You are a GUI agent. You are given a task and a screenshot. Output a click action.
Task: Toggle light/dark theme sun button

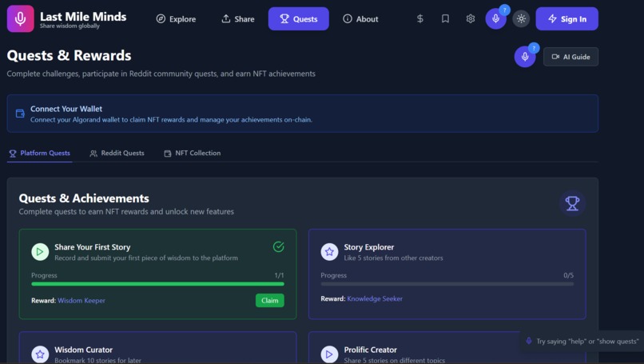[x=521, y=19]
